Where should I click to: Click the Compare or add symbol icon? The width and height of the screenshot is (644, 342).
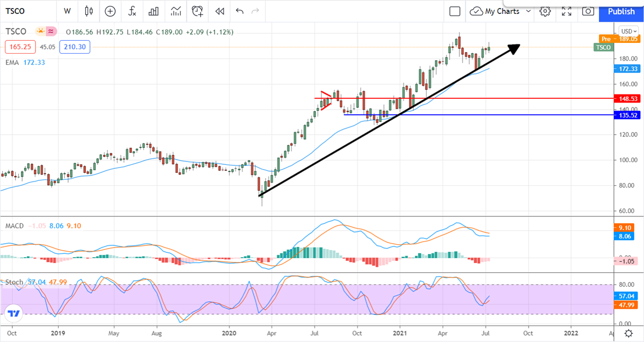[110, 11]
